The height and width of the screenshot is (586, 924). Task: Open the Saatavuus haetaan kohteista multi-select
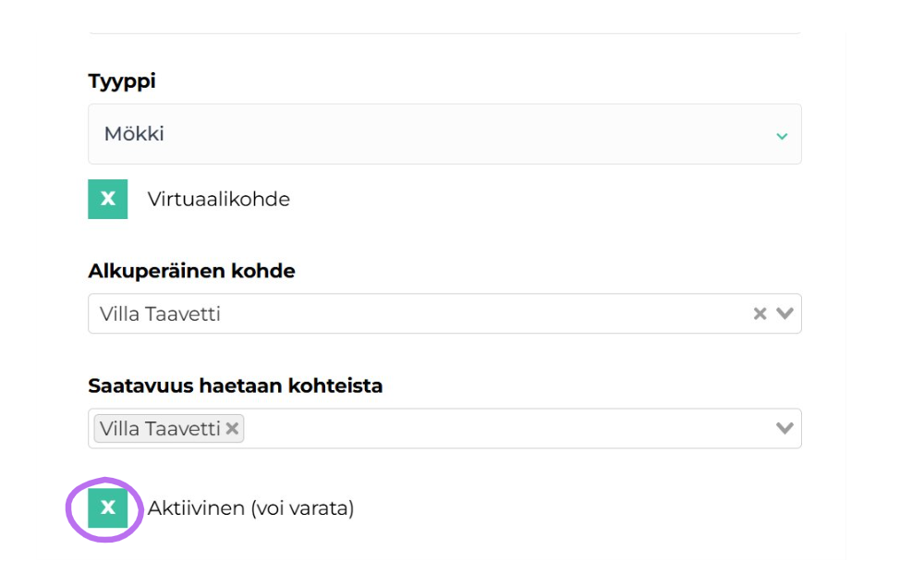coord(783,428)
